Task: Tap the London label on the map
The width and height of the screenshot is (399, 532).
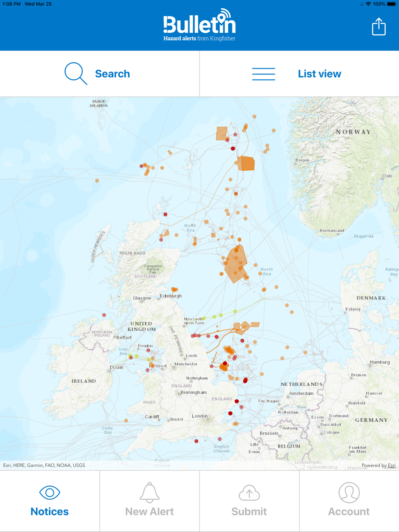Action: click(x=199, y=416)
